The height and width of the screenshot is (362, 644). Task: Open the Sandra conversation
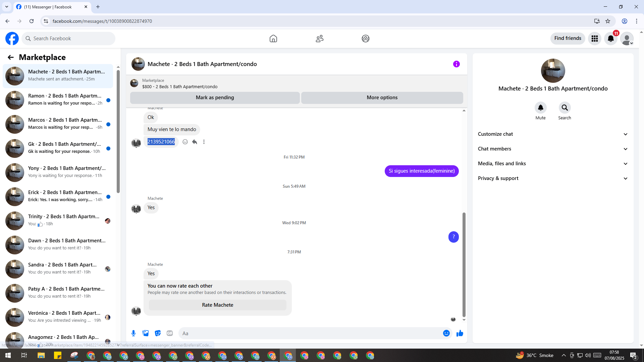point(58,269)
